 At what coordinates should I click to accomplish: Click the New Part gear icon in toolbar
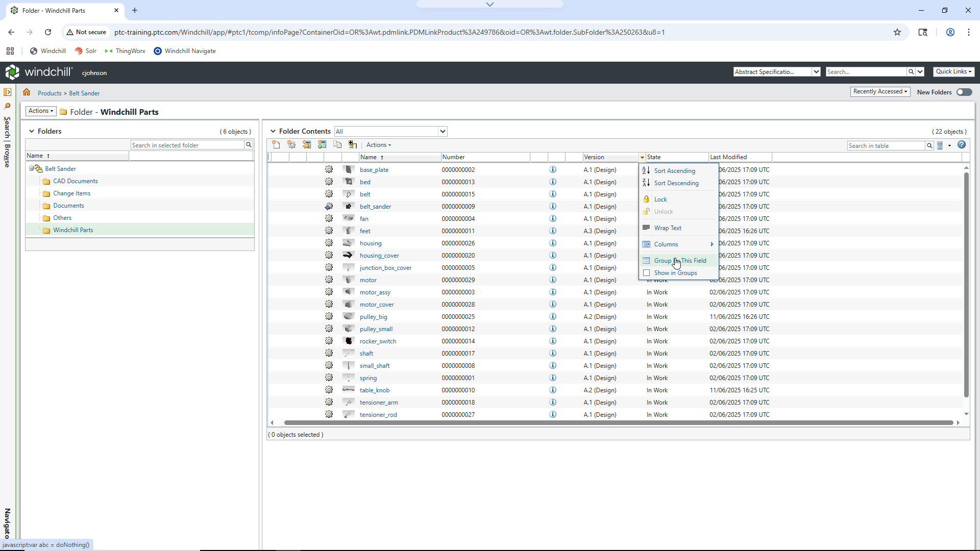click(x=291, y=145)
